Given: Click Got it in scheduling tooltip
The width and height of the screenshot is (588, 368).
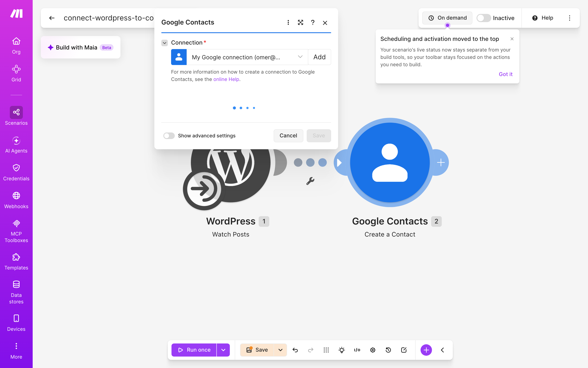Looking at the screenshot, I should [506, 74].
